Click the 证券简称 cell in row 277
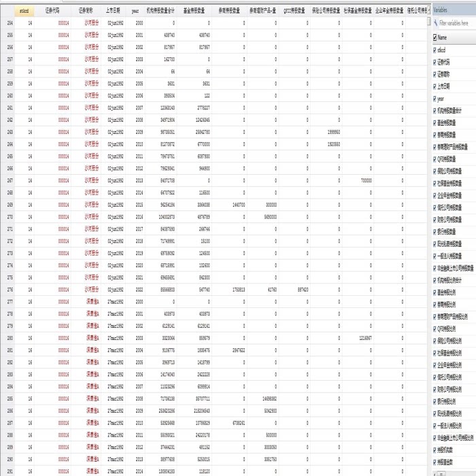The image size is (476, 476). 86,302
